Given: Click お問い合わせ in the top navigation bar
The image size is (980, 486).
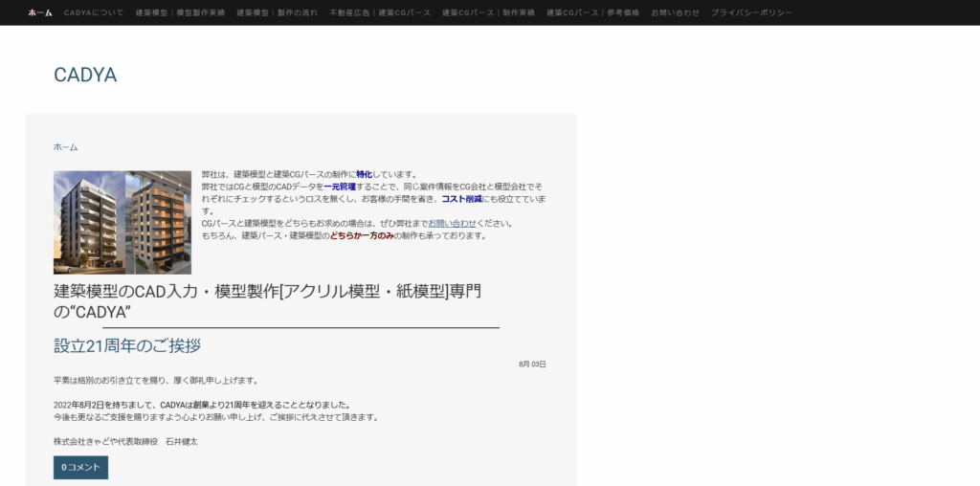Looking at the screenshot, I should point(675,13).
